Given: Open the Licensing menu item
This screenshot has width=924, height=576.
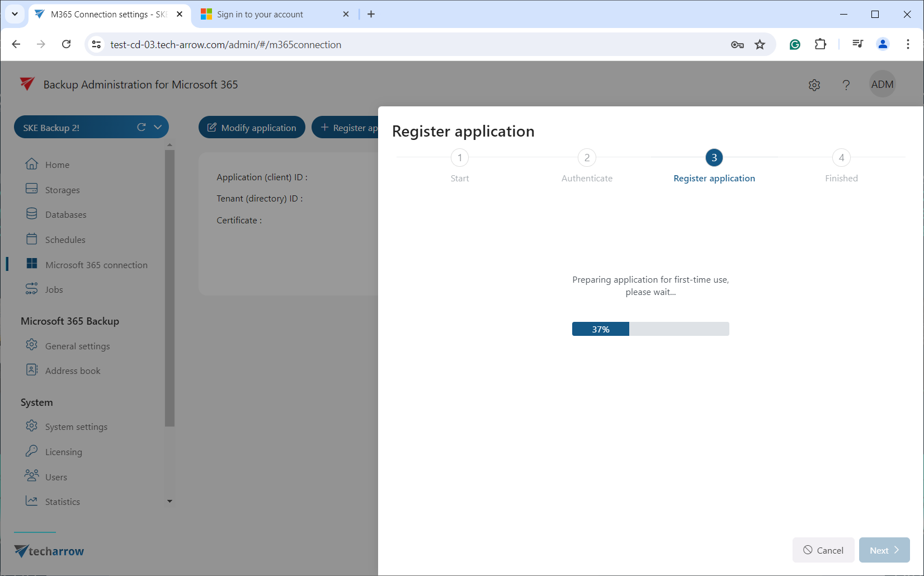Looking at the screenshot, I should pos(64,452).
